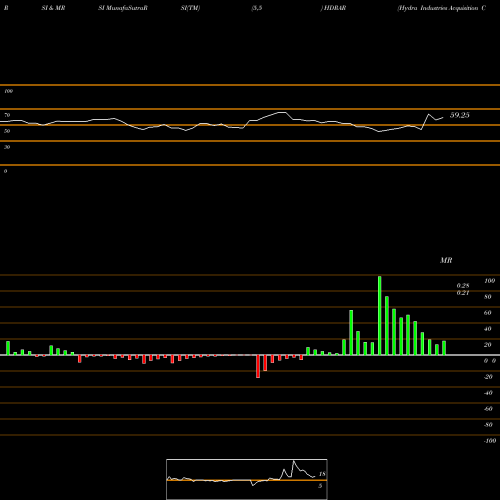This screenshot has height=500, width=500.
Task: Click the longest red bar in MR histogram
Action: pos(258,366)
